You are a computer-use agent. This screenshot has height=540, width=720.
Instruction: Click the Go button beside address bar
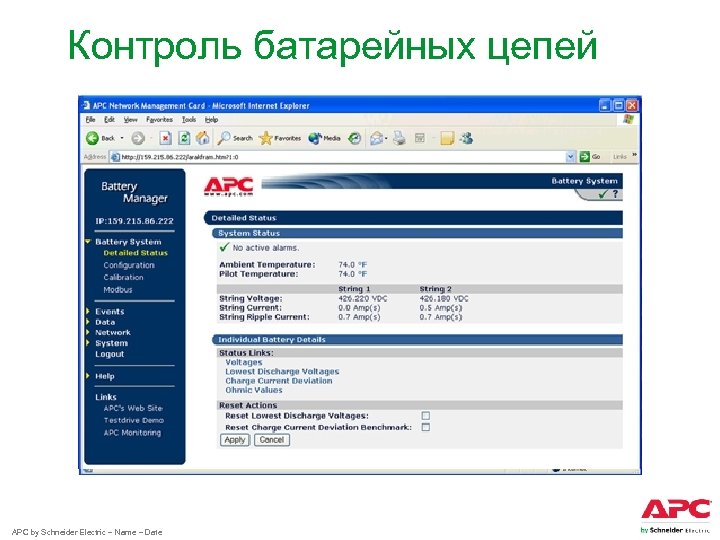590,157
